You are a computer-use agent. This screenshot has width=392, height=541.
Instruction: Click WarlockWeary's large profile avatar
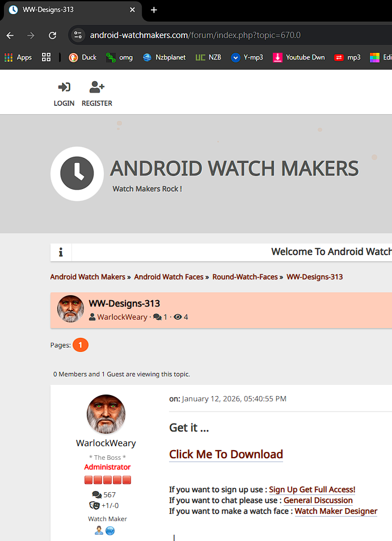106,414
